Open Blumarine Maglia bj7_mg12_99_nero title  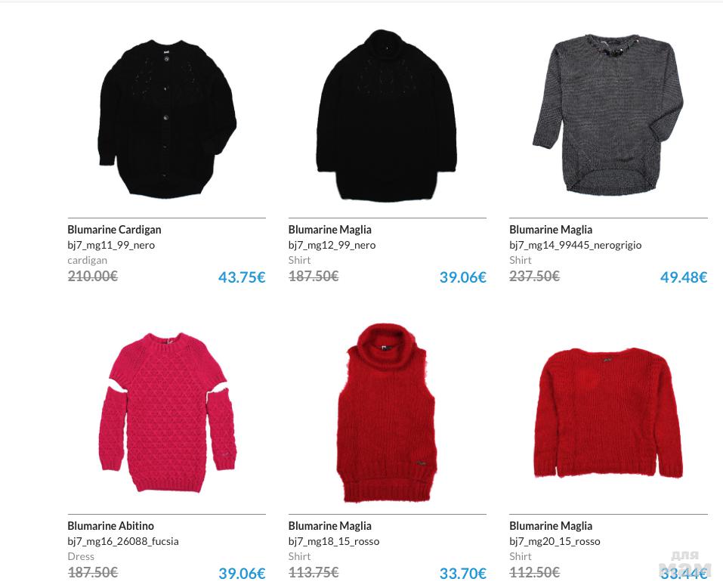pyautogui.click(x=329, y=230)
